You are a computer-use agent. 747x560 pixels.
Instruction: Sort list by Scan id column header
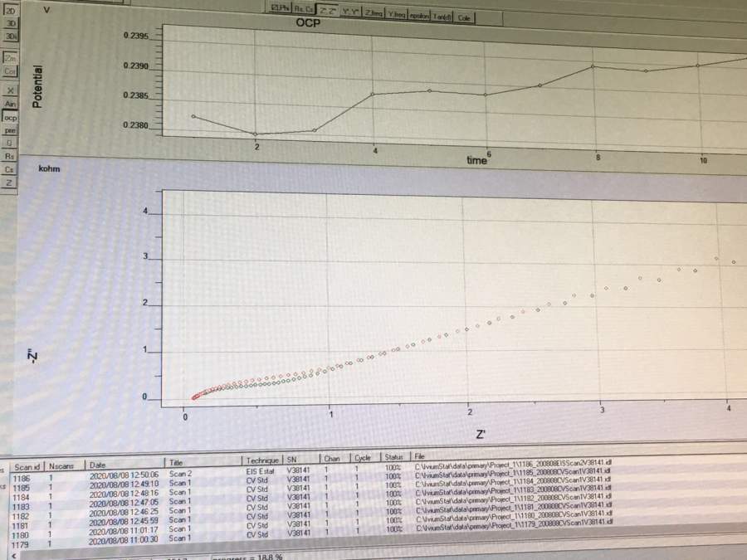pos(27,467)
